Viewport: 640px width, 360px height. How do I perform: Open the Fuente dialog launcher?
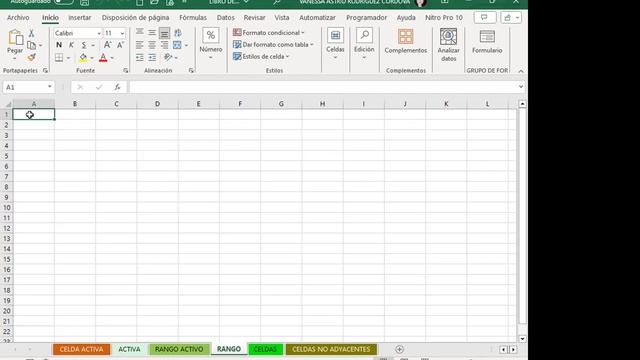(126, 71)
